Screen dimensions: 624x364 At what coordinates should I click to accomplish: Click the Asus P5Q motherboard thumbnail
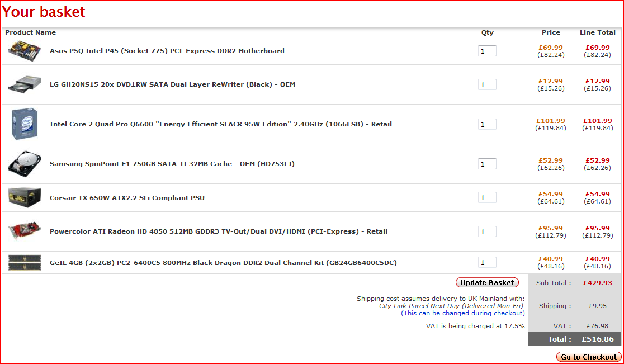point(25,51)
